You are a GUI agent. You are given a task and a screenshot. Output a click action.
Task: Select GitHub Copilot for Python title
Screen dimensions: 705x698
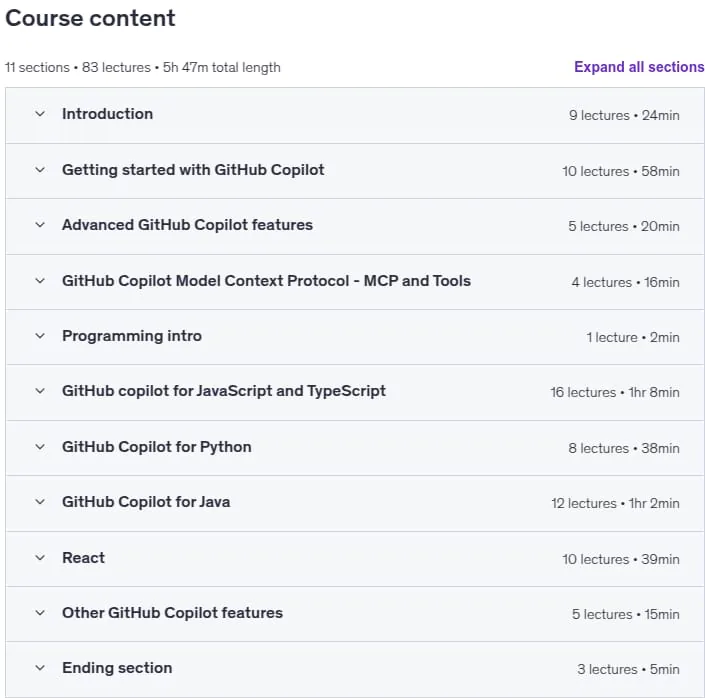[x=156, y=447]
